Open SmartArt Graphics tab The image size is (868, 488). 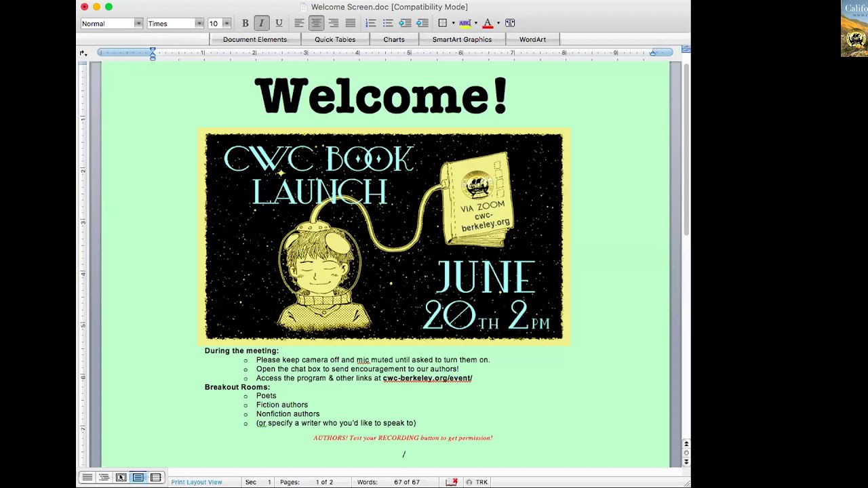[x=462, y=39]
